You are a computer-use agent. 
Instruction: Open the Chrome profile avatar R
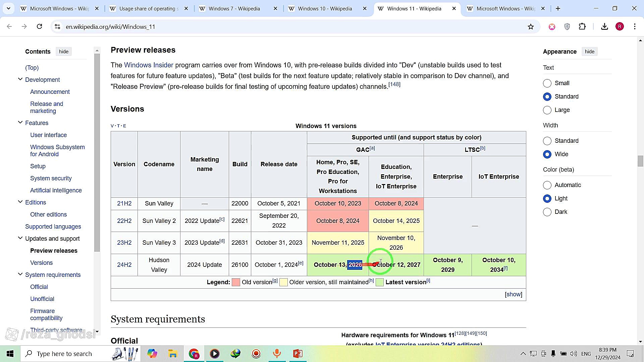pos(620,26)
